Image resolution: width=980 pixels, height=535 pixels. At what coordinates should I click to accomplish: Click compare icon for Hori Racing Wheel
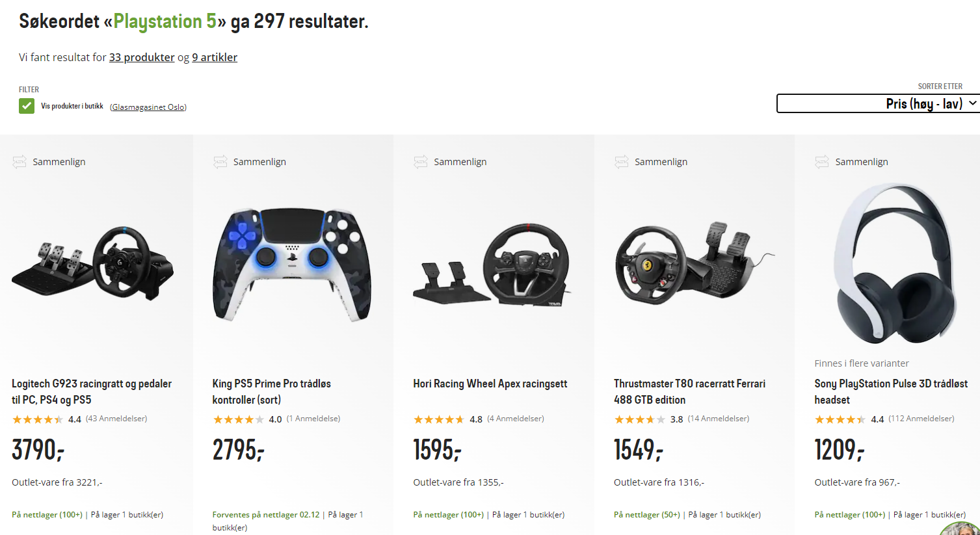pyautogui.click(x=421, y=162)
